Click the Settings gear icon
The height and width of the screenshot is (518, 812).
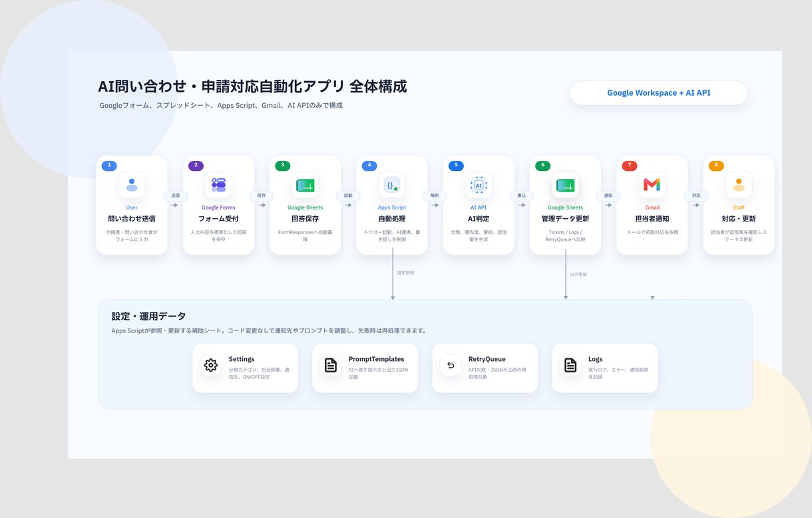pyautogui.click(x=211, y=365)
